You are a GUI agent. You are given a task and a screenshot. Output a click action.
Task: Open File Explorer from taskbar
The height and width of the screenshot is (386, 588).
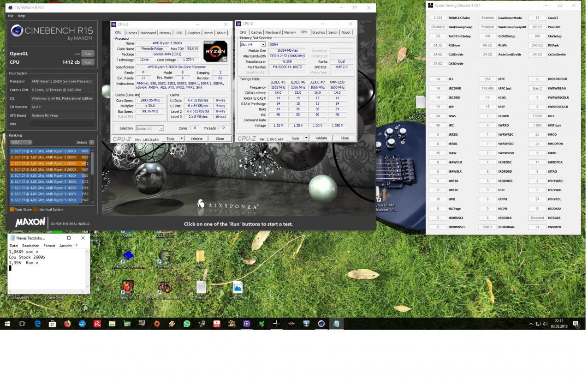point(112,324)
